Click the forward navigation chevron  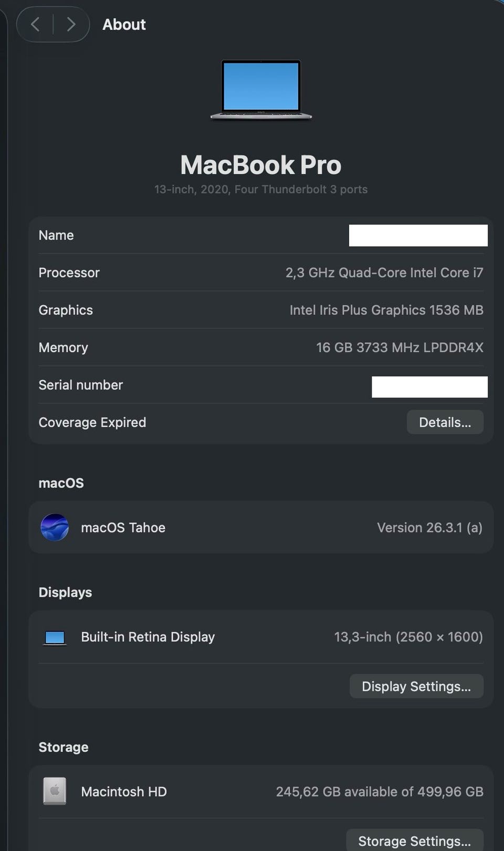click(71, 24)
